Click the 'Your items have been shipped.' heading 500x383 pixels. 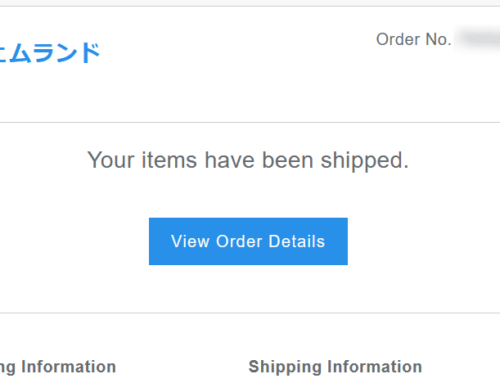pyautogui.click(x=248, y=160)
